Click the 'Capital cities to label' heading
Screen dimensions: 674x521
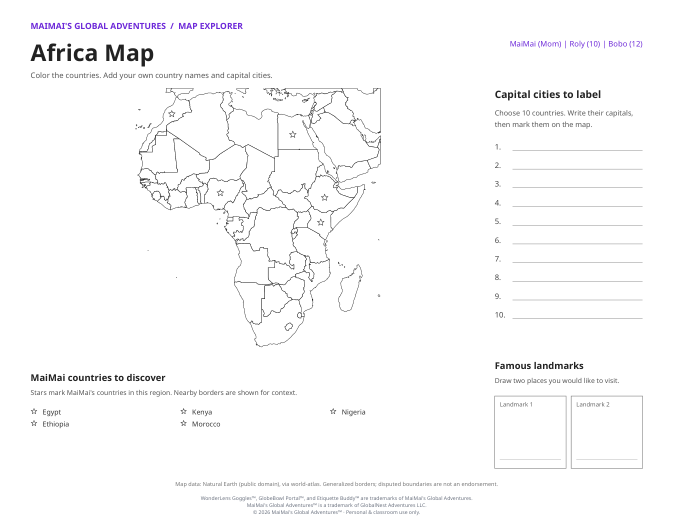coord(548,95)
